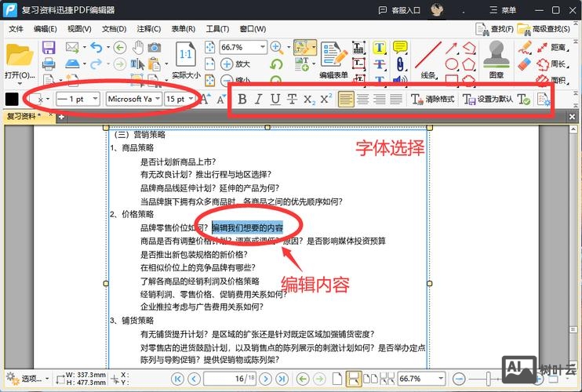582x392 pixels.
Task: Select left text alignment
Action: tap(346, 99)
